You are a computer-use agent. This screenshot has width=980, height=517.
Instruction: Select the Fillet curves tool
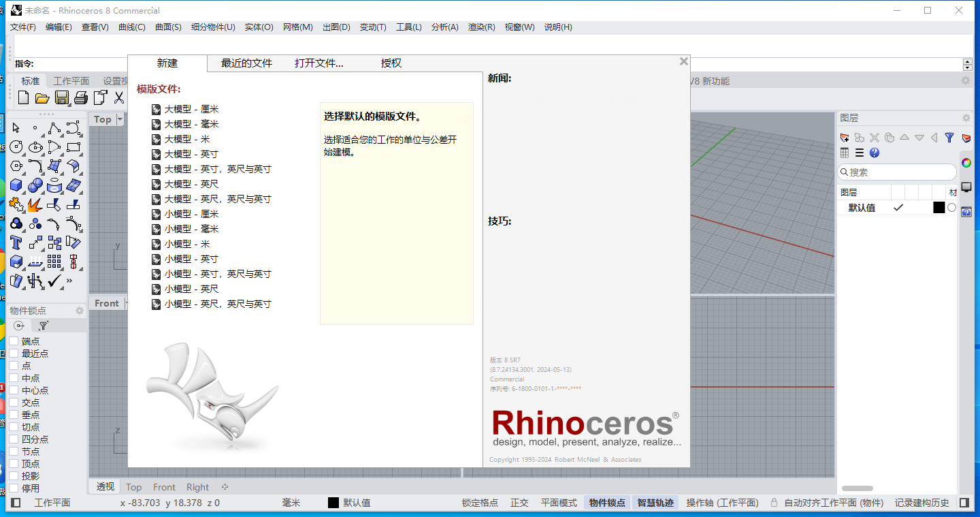[35, 166]
